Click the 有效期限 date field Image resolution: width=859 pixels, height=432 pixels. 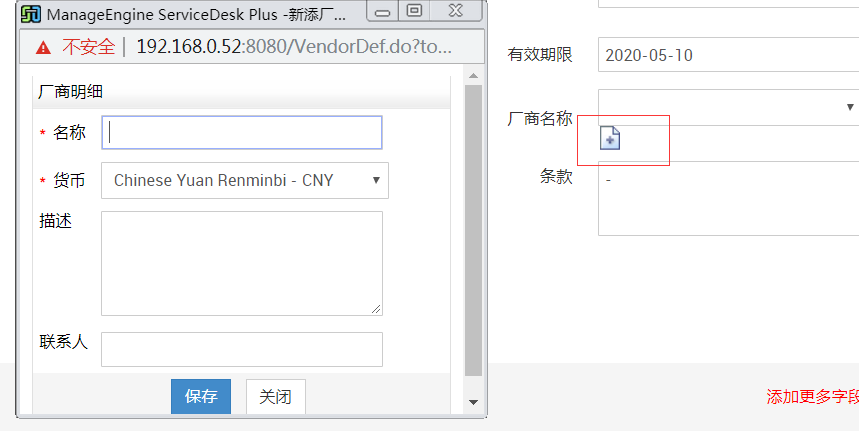[x=728, y=55]
